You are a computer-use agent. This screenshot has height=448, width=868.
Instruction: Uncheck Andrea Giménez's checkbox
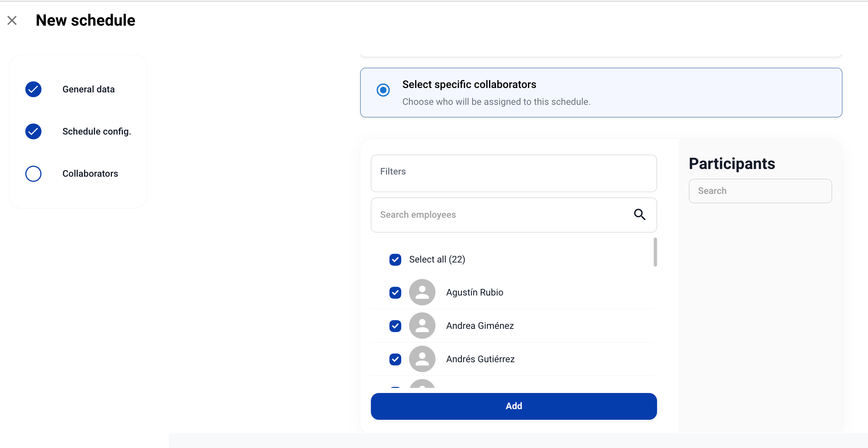(x=395, y=326)
